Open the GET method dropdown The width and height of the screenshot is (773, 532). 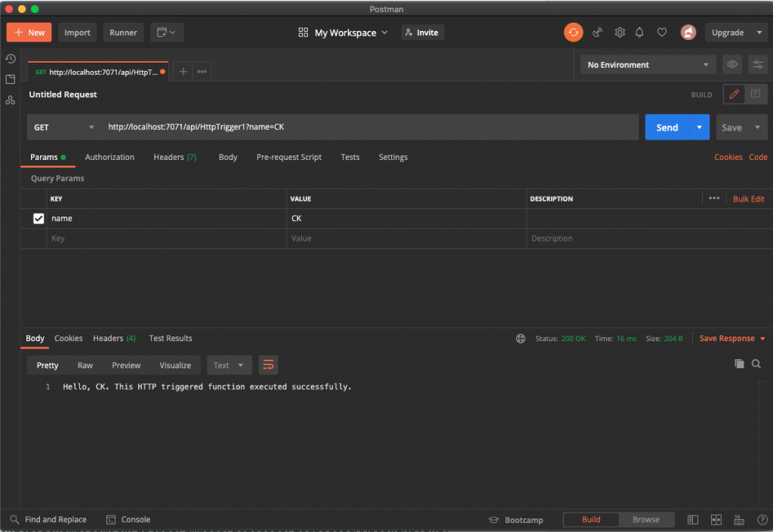click(63, 127)
